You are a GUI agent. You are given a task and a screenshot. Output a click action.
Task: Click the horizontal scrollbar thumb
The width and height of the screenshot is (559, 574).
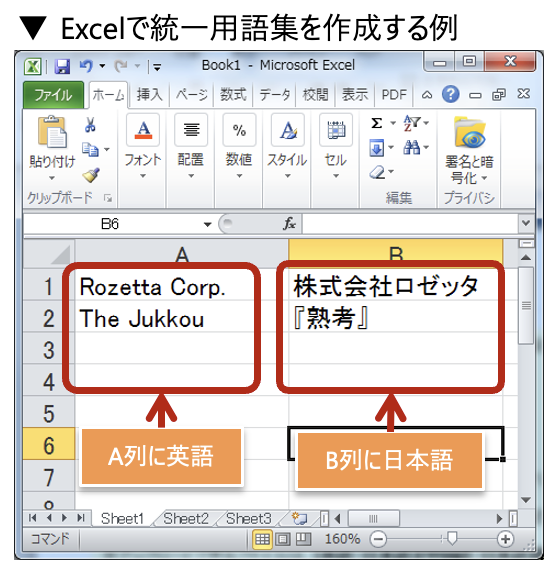(373, 518)
